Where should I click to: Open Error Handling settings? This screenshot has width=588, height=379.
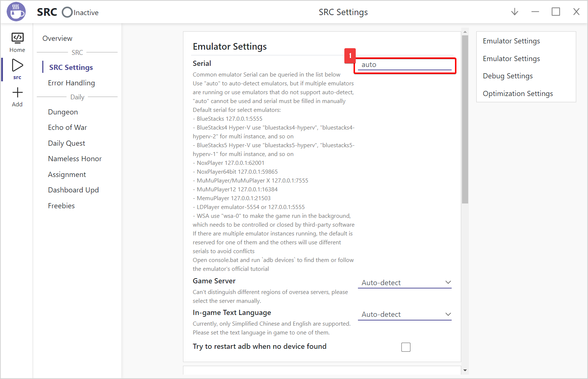[x=71, y=83]
